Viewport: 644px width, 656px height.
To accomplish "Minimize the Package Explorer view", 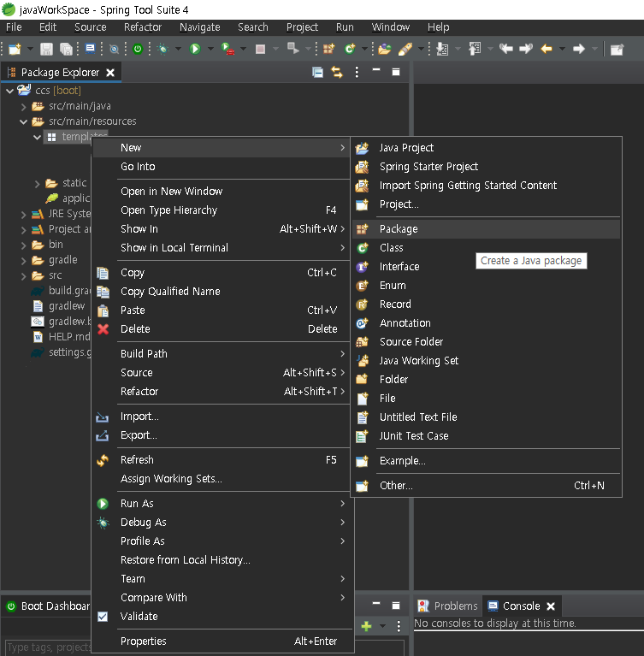I will click(x=376, y=70).
